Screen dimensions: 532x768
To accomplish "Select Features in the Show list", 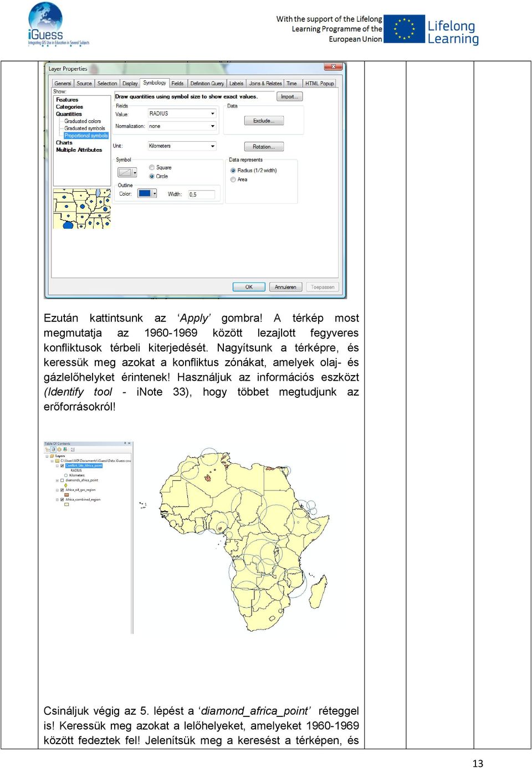I will [x=67, y=100].
